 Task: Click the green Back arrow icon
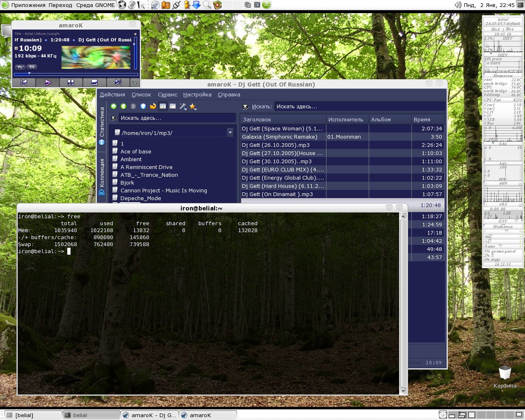[123, 106]
